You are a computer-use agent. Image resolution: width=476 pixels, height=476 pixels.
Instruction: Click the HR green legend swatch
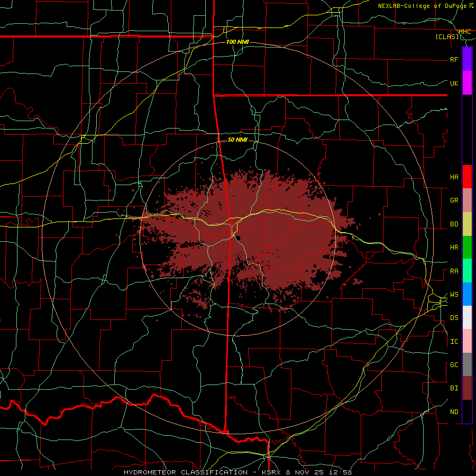(x=467, y=248)
